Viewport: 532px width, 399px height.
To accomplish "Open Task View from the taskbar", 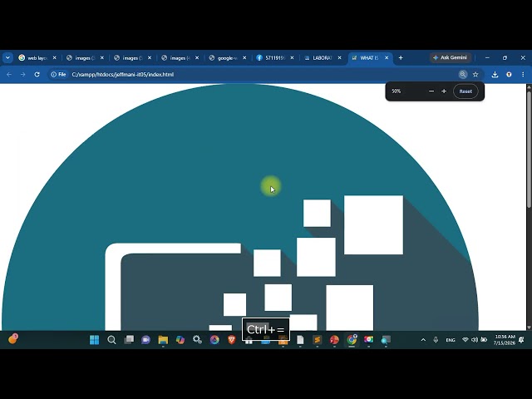I will pyautogui.click(x=129, y=340).
